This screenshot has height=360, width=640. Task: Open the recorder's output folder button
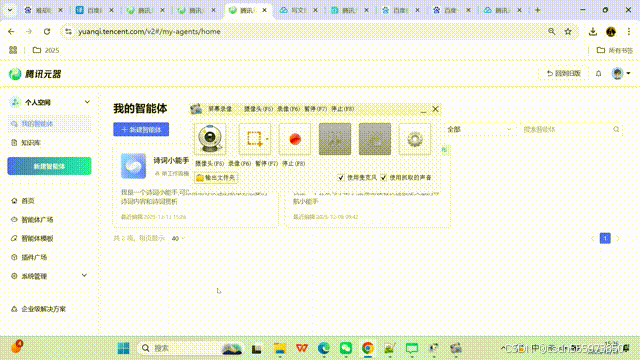pos(216,178)
